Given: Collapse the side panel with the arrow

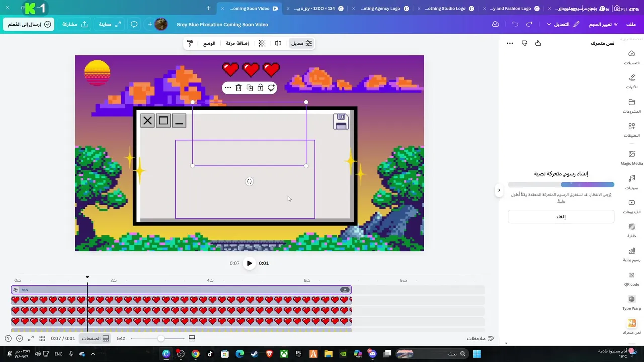Looking at the screenshot, I should coord(499,190).
